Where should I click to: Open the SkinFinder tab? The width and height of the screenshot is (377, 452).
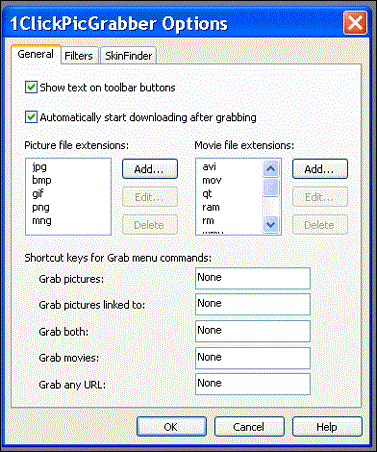[x=128, y=56]
